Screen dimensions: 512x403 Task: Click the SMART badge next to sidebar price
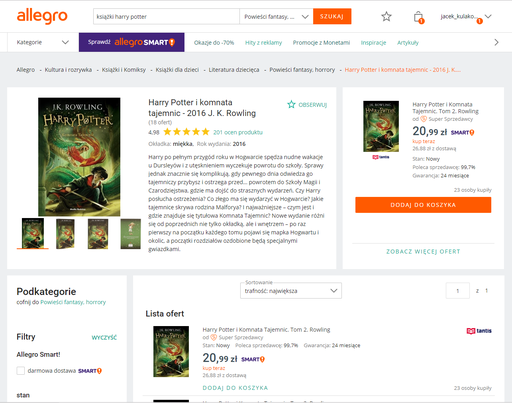click(462, 132)
